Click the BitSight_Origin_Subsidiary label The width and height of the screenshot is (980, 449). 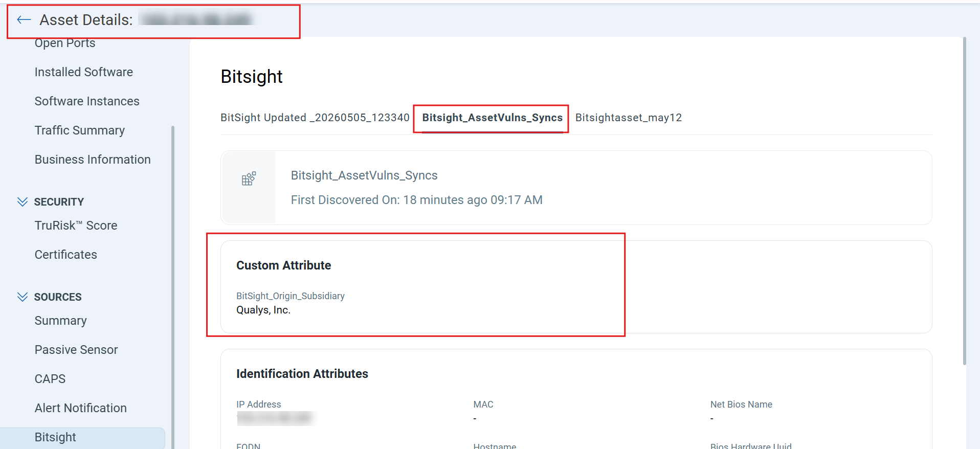pos(291,296)
